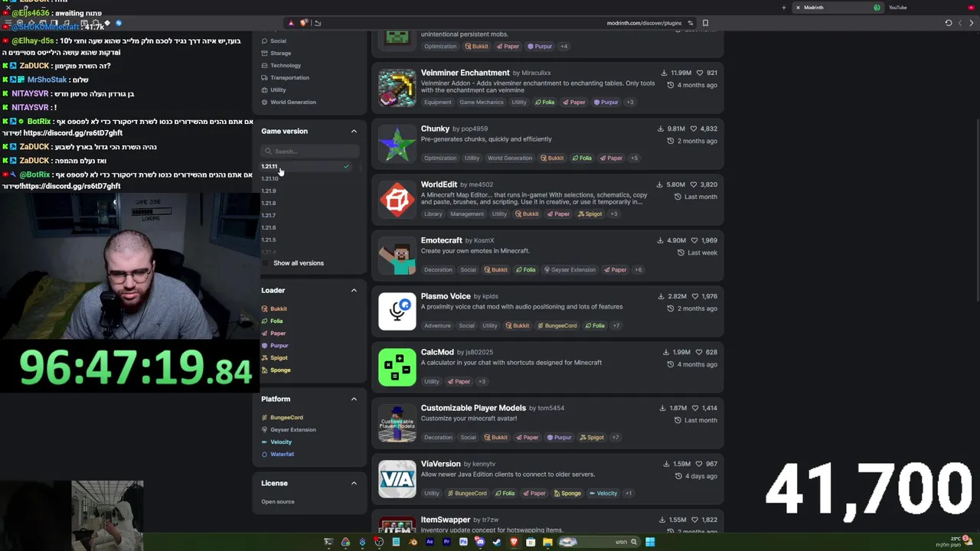This screenshot has width=980, height=551.
Task: Enable the Folia loader filter
Action: pyautogui.click(x=272, y=321)
